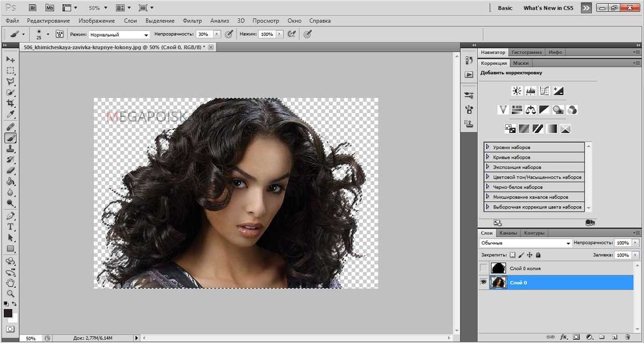Click the brush opacity field showing 30%
Viewport: 644px width, 343px height.
203,34
